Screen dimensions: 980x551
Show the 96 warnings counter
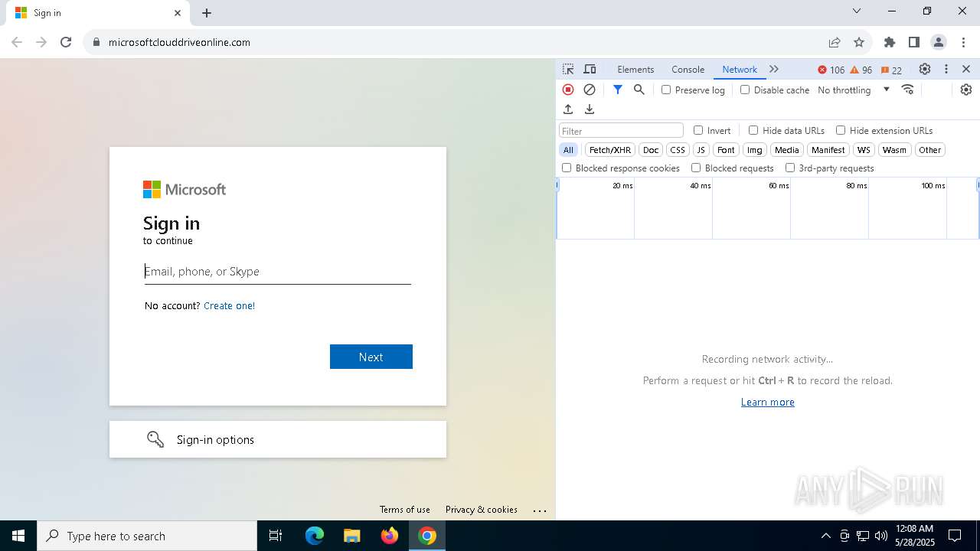point(861,70)
